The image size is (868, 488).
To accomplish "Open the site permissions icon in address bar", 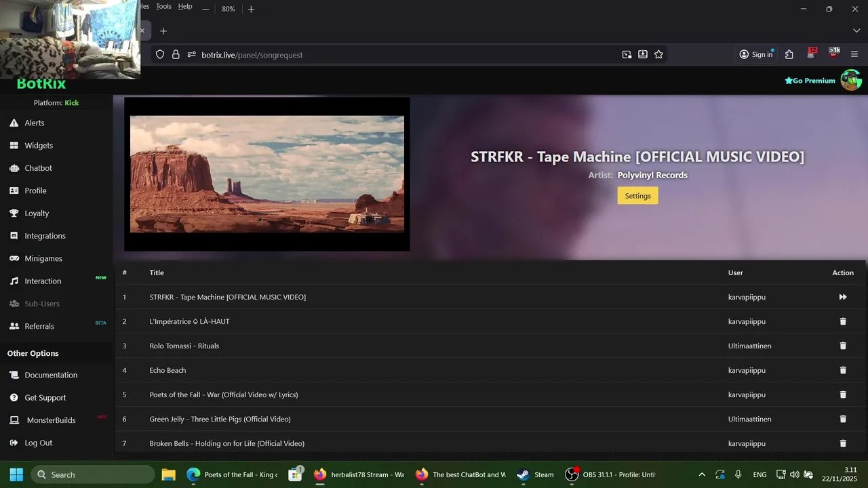I will pyautogui.click(x=191, y=55).
